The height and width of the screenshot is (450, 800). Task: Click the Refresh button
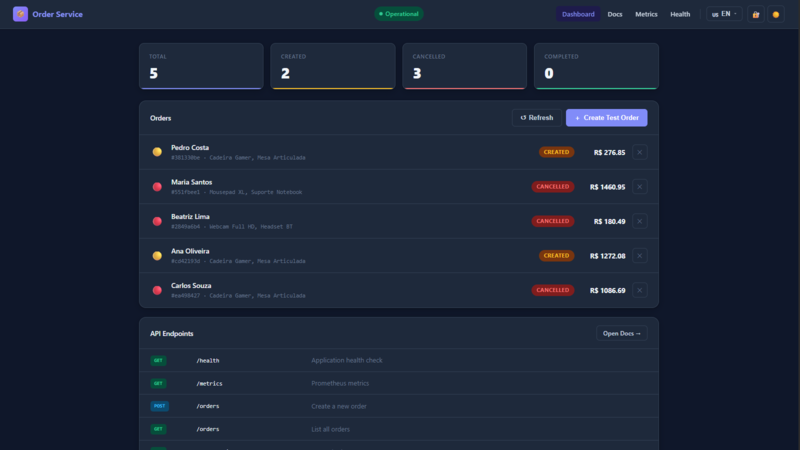point(537,118)
